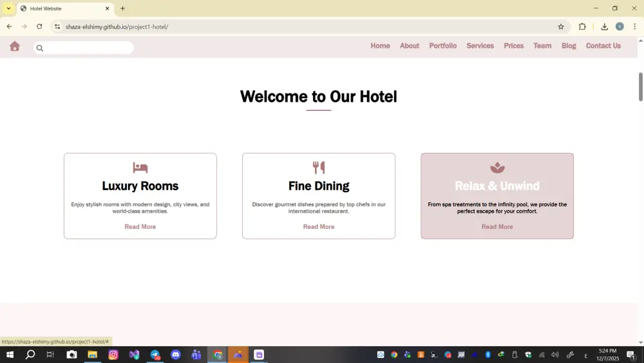Click the Bluetooth tray icon

[x=488, y=355]
